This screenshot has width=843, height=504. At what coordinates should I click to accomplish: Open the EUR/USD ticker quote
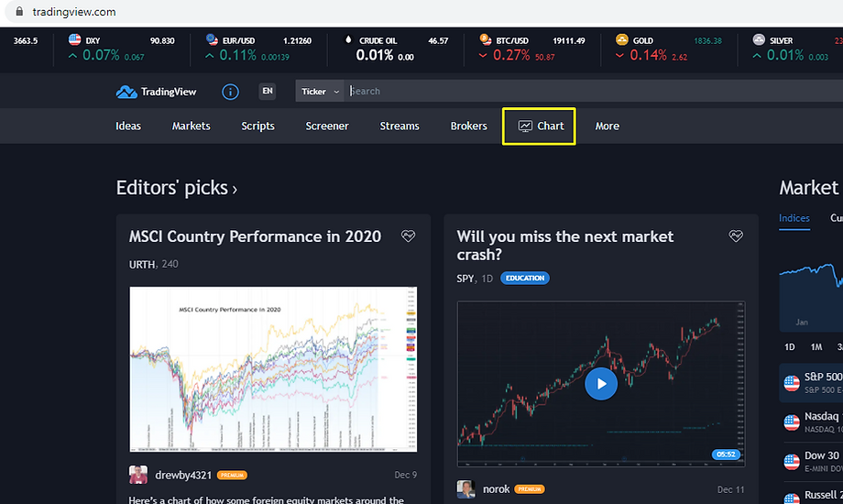pos(258,49)
